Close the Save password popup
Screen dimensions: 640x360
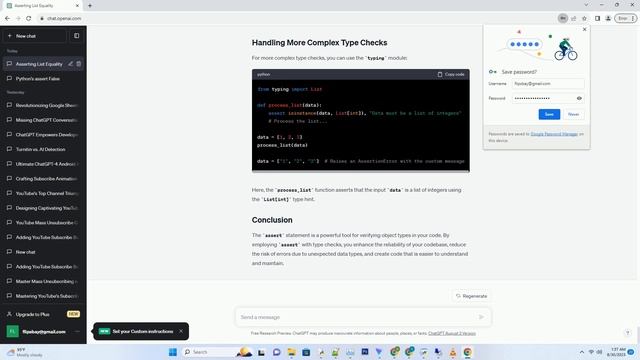(584, 29)
